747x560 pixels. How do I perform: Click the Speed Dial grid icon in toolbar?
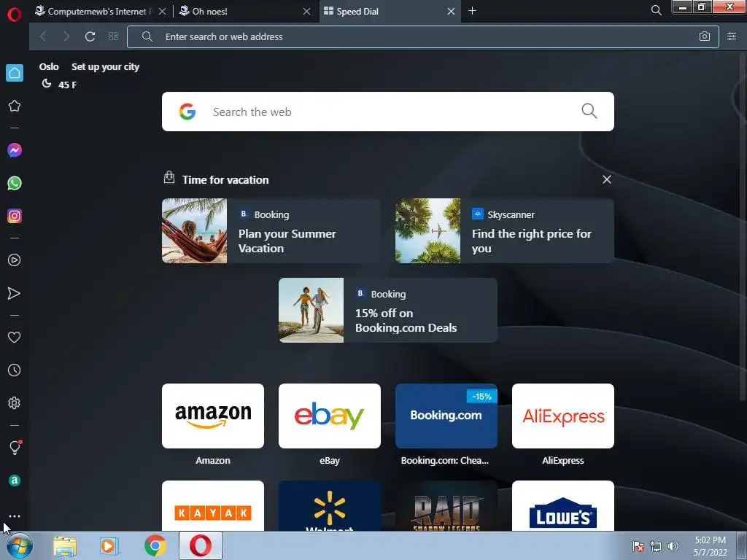click(113, 36)
